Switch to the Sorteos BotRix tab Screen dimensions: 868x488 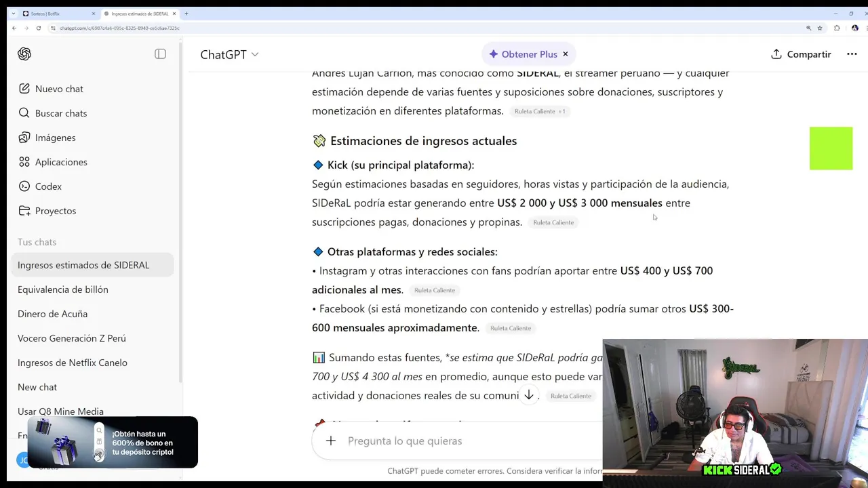59,14
